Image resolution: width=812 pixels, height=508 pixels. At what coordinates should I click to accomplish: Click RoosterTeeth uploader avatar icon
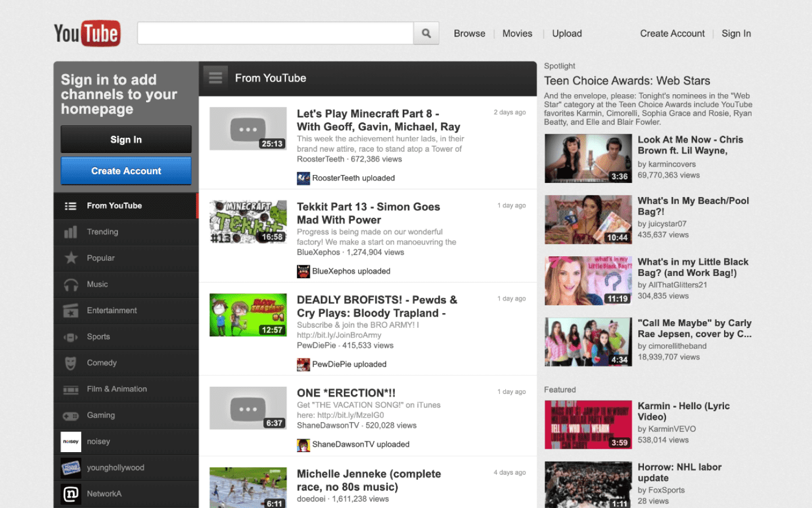point(303,178)
